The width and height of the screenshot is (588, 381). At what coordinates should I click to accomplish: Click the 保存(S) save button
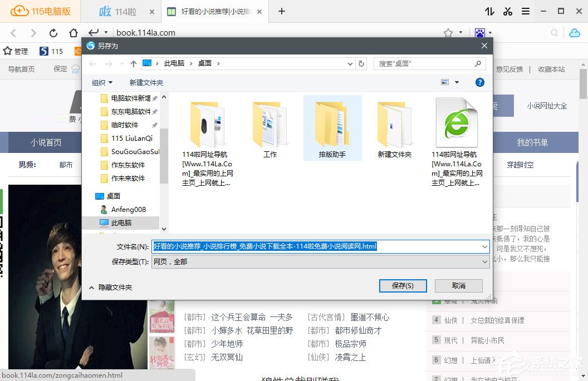pos(403,285)
